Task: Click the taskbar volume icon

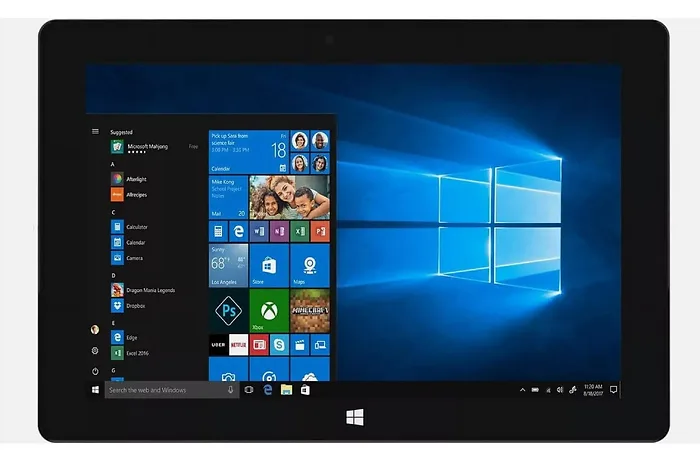Action: coord(560,389)
